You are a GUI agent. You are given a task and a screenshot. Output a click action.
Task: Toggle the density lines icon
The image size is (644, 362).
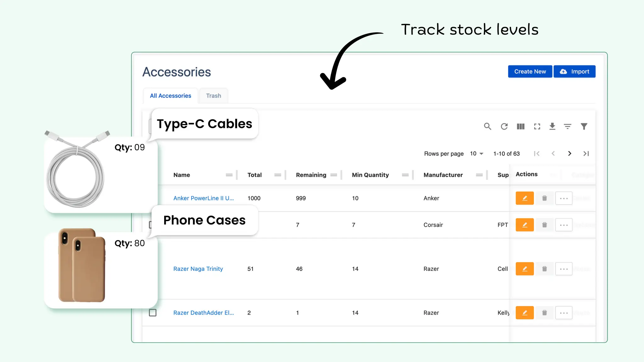tap(568, 126)
